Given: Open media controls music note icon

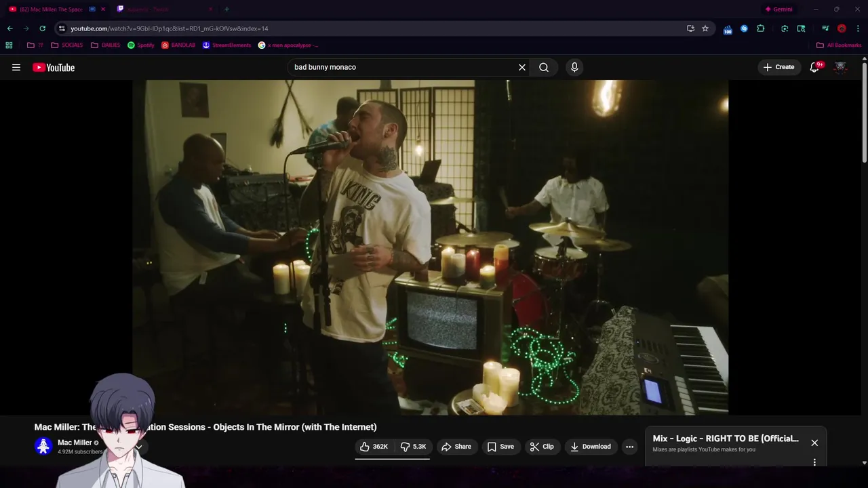Looking at the screenshot, I should (825, 28).
